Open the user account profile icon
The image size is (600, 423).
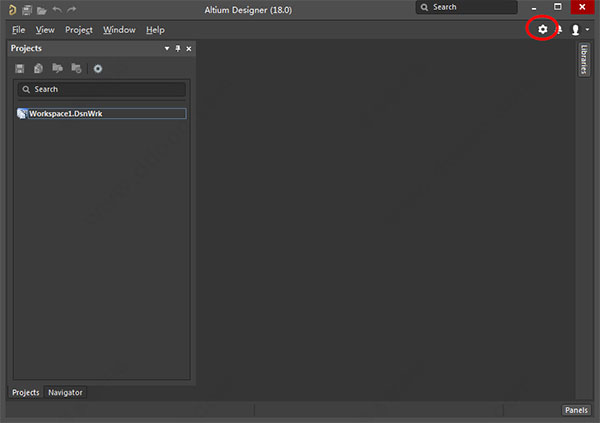[575, 30]
